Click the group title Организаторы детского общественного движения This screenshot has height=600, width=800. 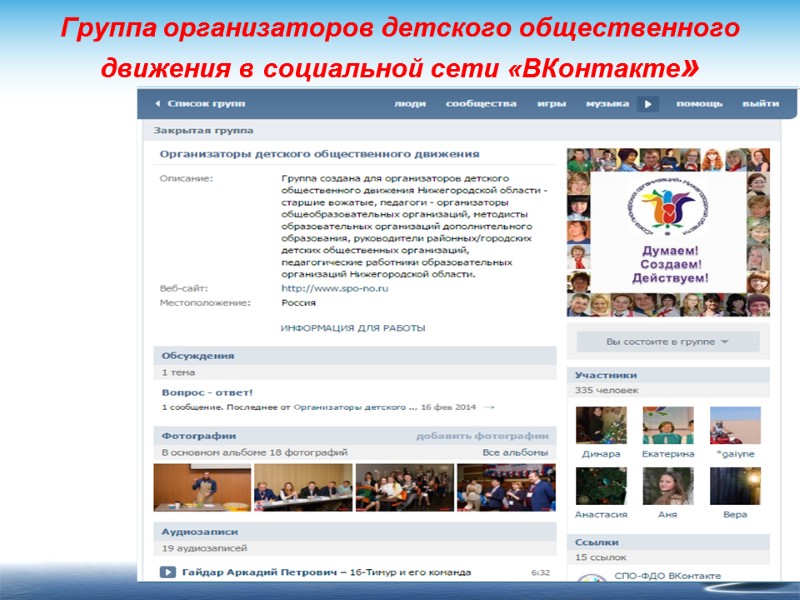click(319, 154)
